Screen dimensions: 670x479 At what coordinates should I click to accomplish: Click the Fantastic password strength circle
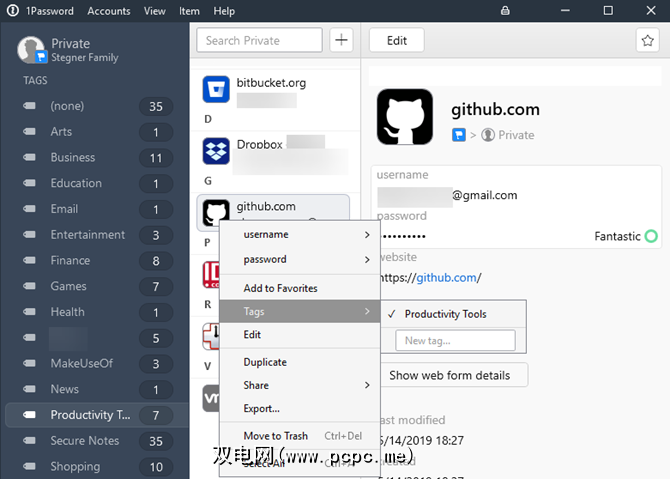click(x=651, y=236)
